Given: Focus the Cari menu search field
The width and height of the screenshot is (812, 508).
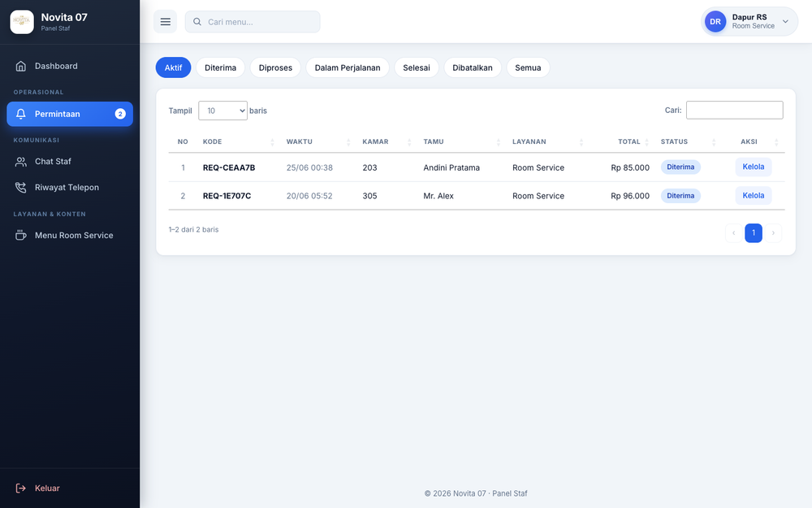Looking at the screenshot, I should 253,22.
